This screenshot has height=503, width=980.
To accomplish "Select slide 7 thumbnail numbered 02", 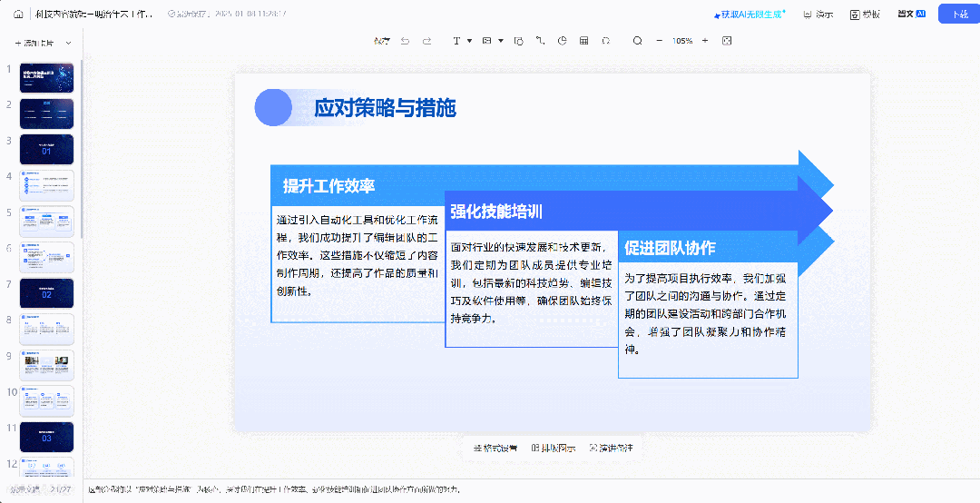I will (46, 293).
